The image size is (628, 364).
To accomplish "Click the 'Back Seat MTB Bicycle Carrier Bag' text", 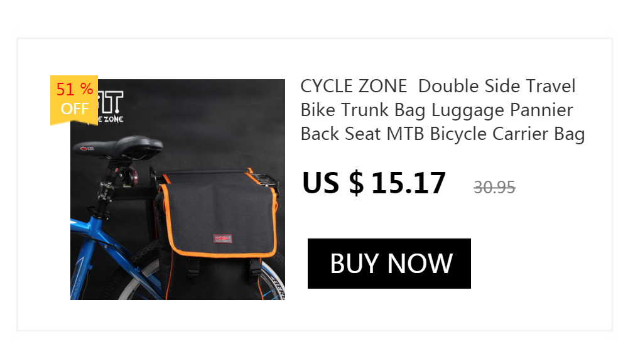I will [x=443, y=134].
